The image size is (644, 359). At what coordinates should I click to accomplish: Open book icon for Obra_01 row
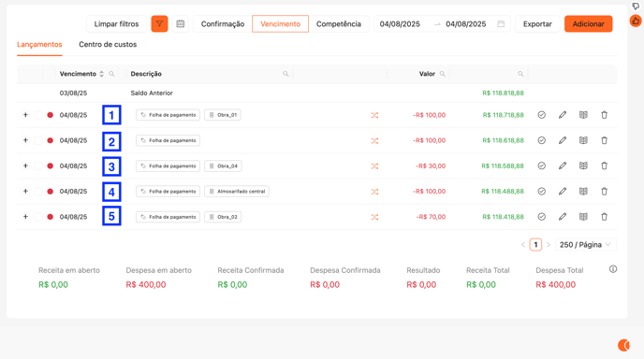tap(583, 115)
